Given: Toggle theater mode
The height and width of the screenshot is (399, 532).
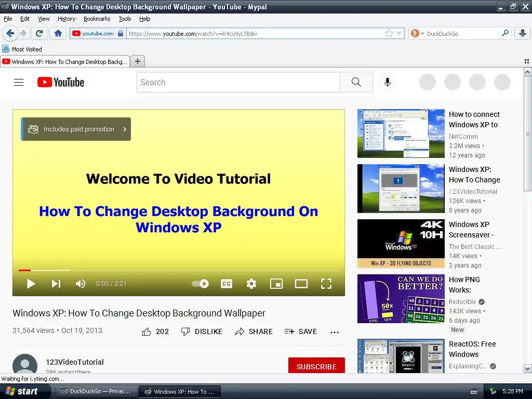Looking at the screenshot, I should (301, 284).
